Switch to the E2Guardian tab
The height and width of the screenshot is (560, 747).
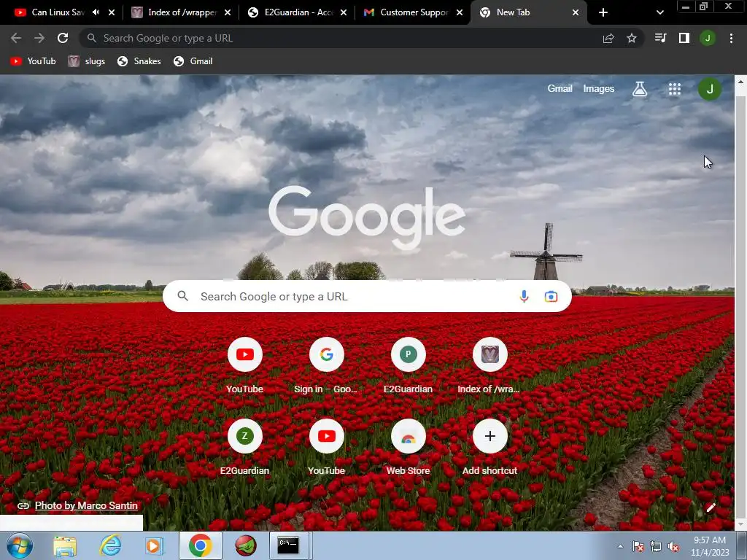298,12
